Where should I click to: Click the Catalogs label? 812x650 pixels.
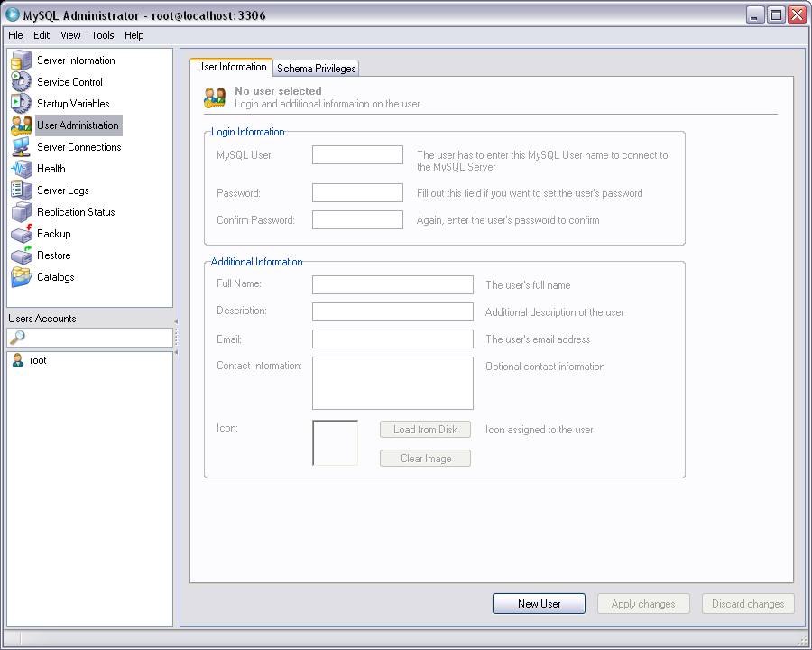tap(55, 277)
